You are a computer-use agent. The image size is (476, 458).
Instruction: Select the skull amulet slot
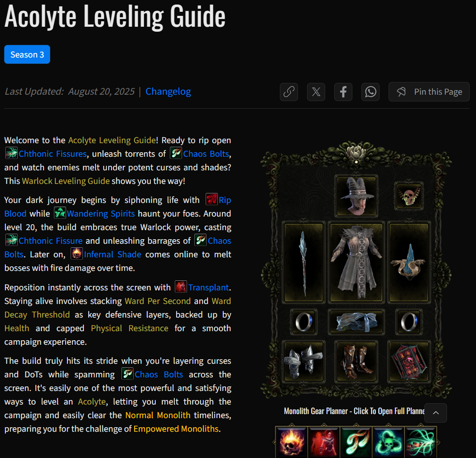click(409, 196)
